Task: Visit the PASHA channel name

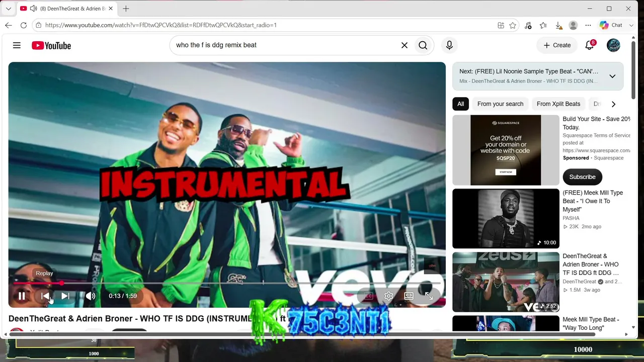Action: coord(571,218)
